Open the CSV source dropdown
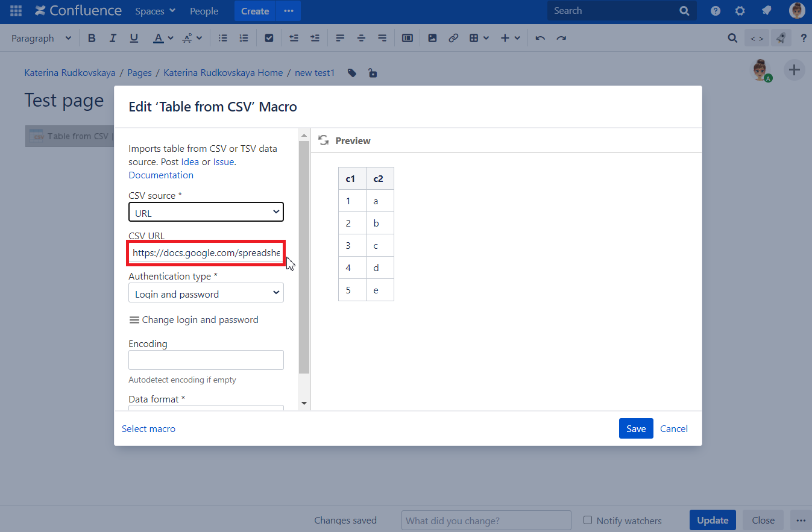The height and width of the screenshot is (532, 812). pyautogui.click(x=206, y=212)
